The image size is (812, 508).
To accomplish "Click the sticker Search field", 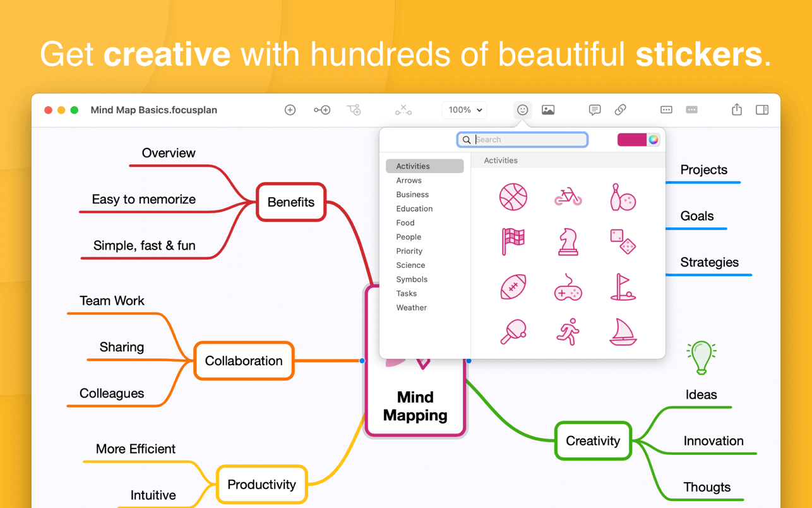I will [523, 140].
